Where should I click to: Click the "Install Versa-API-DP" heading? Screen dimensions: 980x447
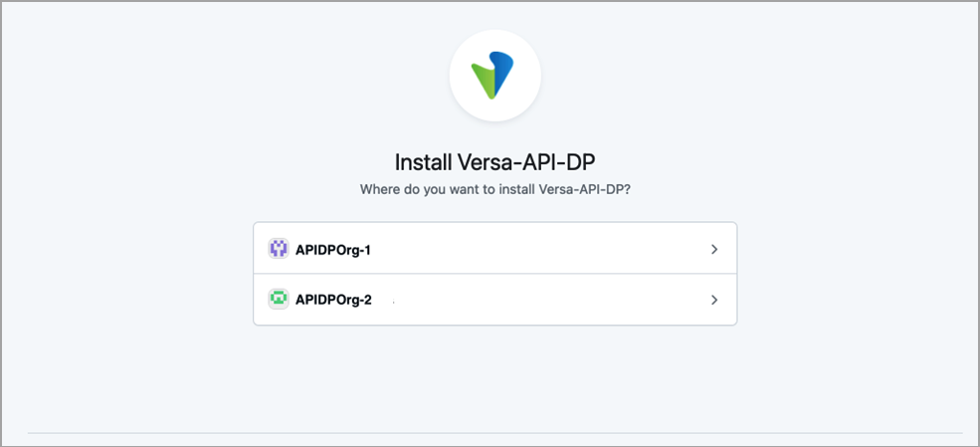494,162
